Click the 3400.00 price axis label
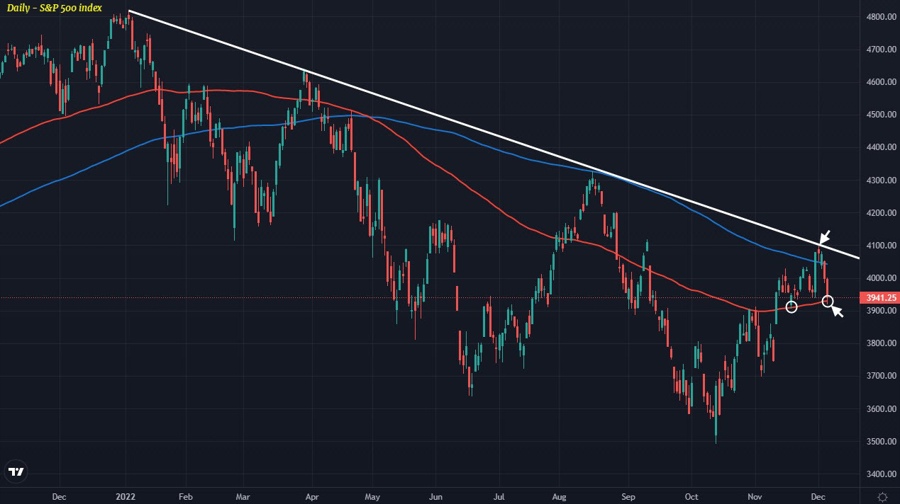The width and height of the screenshot is (900, 504). pos(881,475)
